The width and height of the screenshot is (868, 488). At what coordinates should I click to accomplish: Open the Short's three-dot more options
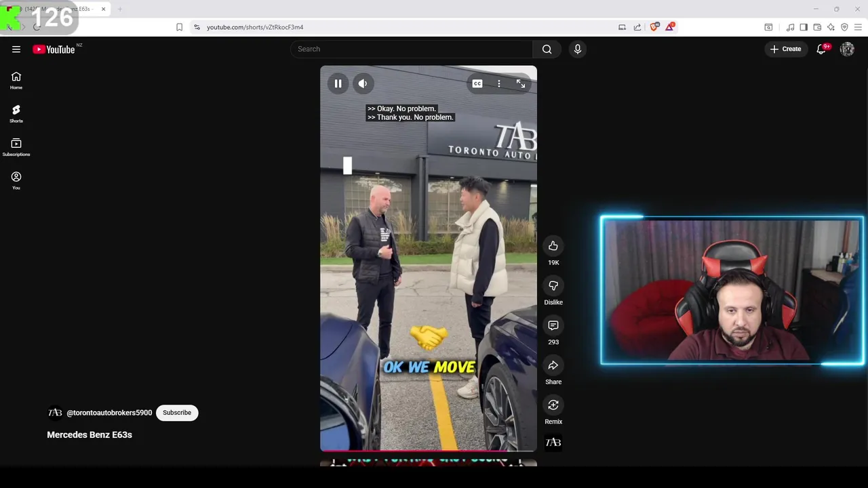(499, 83)
